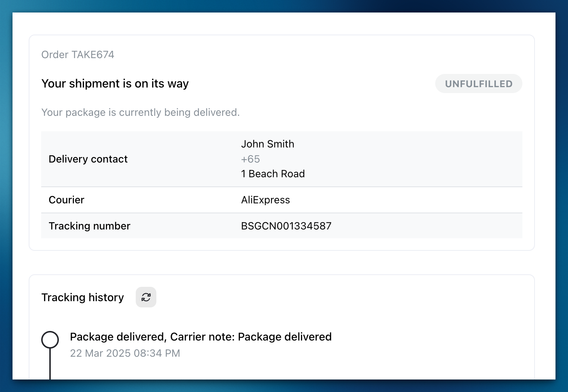Click the 'Delivery contact' label
This screenshot has height=392, width=568.
[88, 159]
